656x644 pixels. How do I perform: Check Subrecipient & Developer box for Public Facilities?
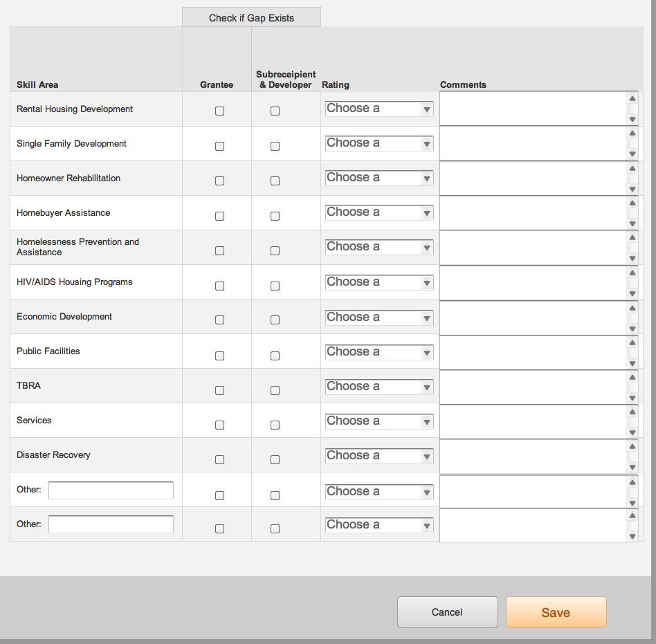275,356
